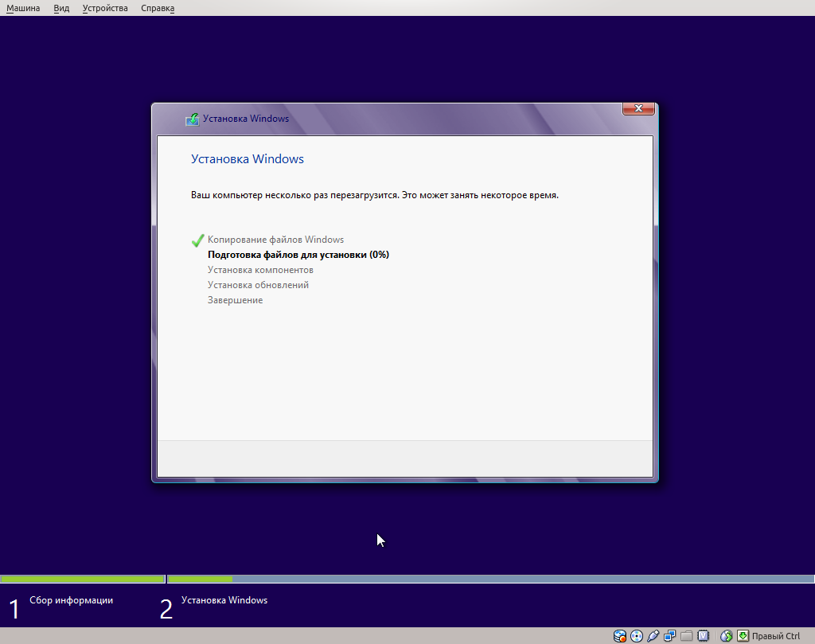
Task: Click the optical drives status icon
Action: coord(636,636)
